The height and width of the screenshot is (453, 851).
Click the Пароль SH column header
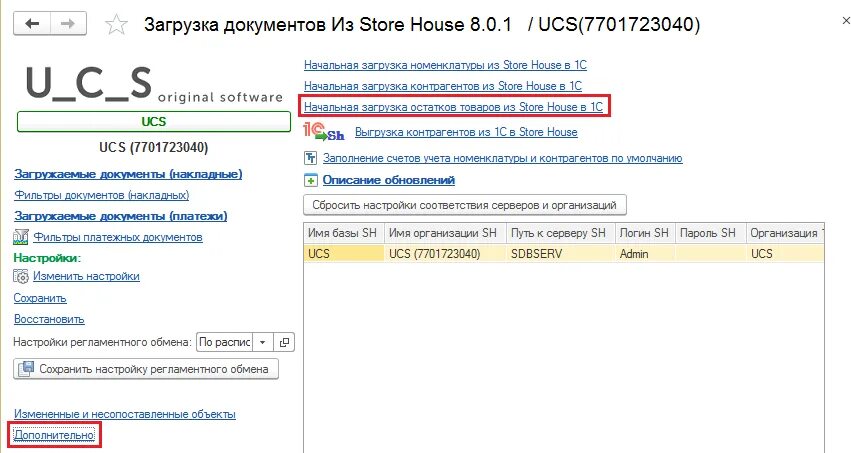pos(710,233)
